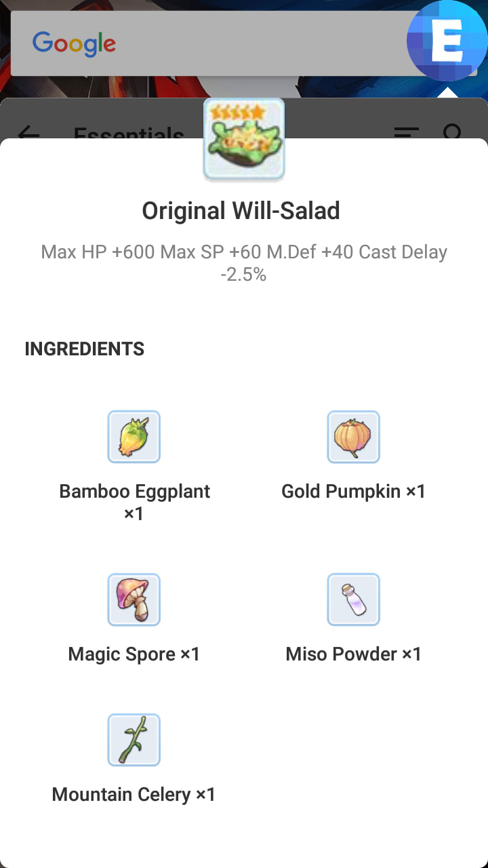Tap the Google logo in search widget
The height and width of the screenshot is (868, 488).
pos(74,43)
